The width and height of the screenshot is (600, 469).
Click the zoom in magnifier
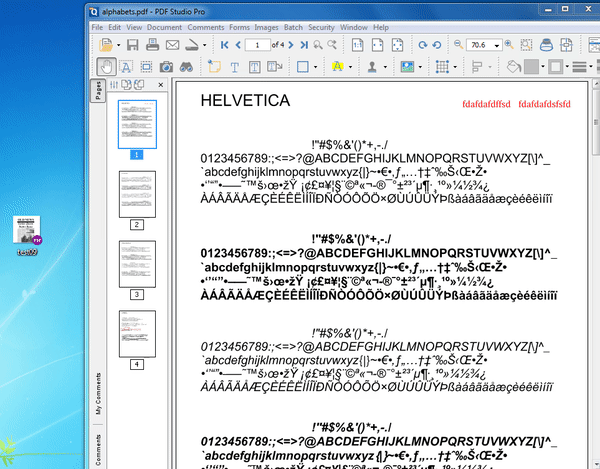pyautogui.click(x=509, y=44)
